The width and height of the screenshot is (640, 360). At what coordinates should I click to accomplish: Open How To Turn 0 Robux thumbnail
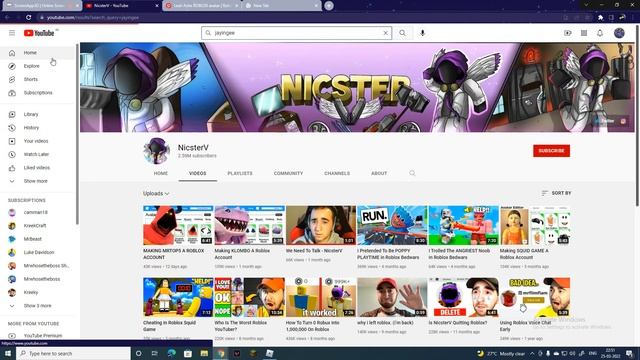(x=321, y=297)
